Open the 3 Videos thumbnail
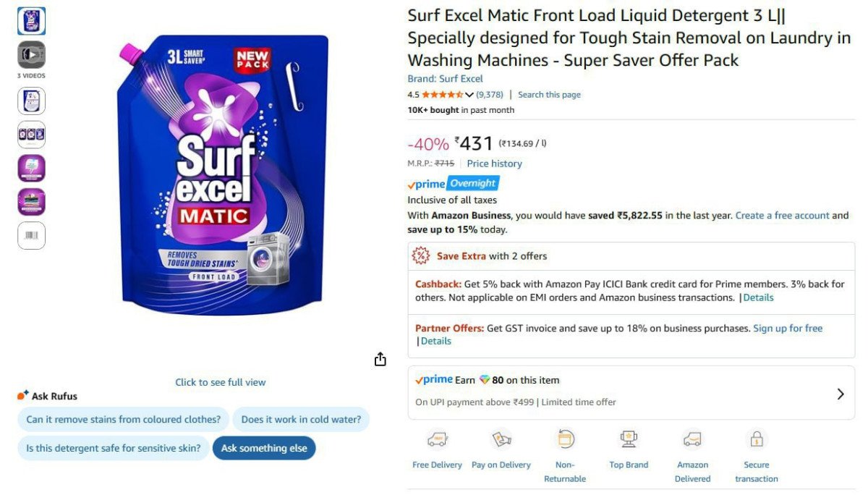 (32, 55)
